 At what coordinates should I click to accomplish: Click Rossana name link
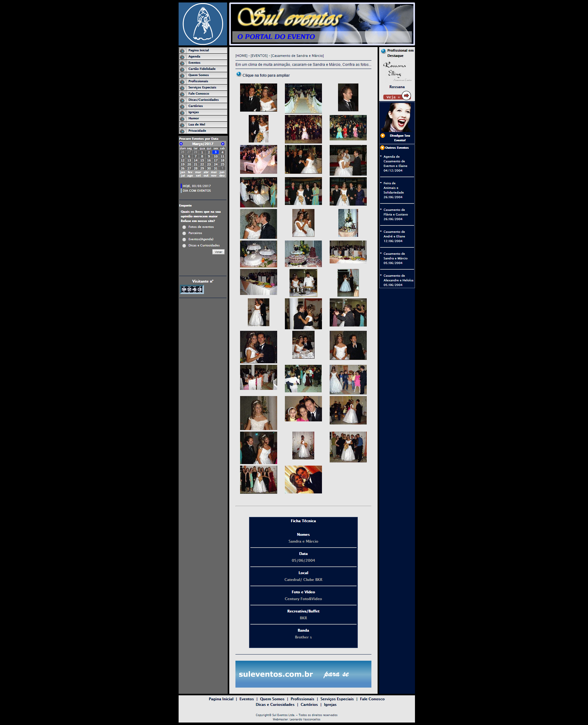397,87
